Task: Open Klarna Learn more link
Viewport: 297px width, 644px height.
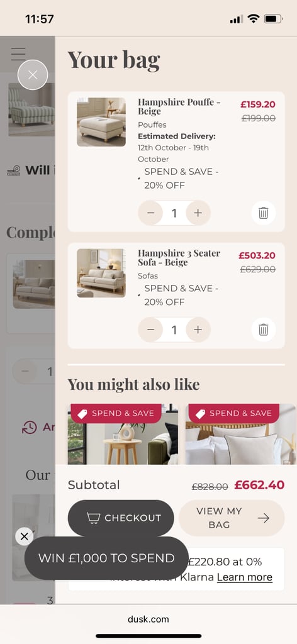Action: pyautogui.click(x=244, y=577)
